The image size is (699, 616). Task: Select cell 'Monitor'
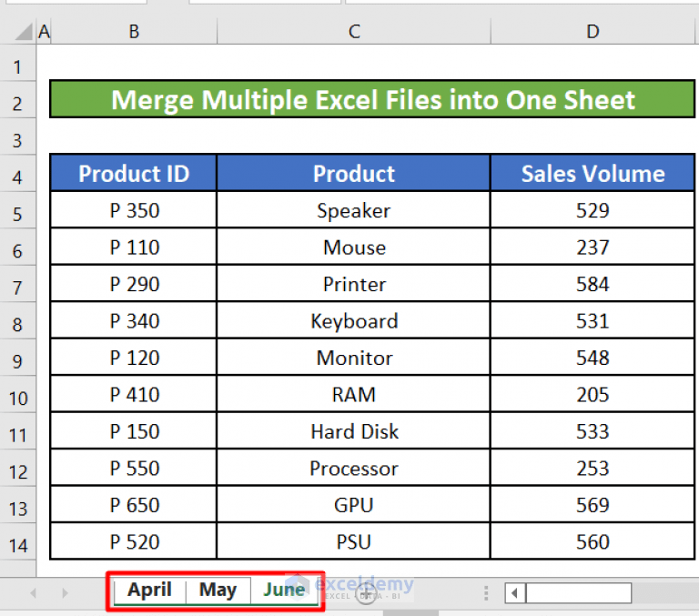pyautogui.click(x=353, y=358)
